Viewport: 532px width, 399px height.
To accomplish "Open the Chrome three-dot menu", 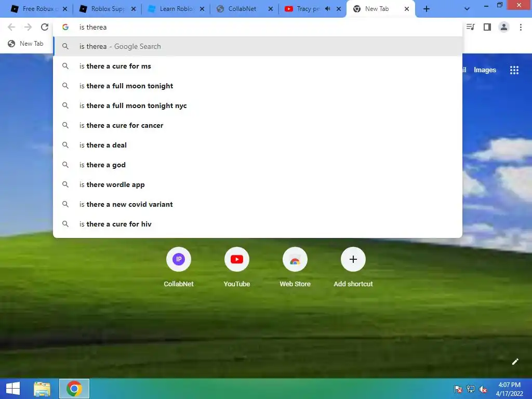I will [521, 27].
